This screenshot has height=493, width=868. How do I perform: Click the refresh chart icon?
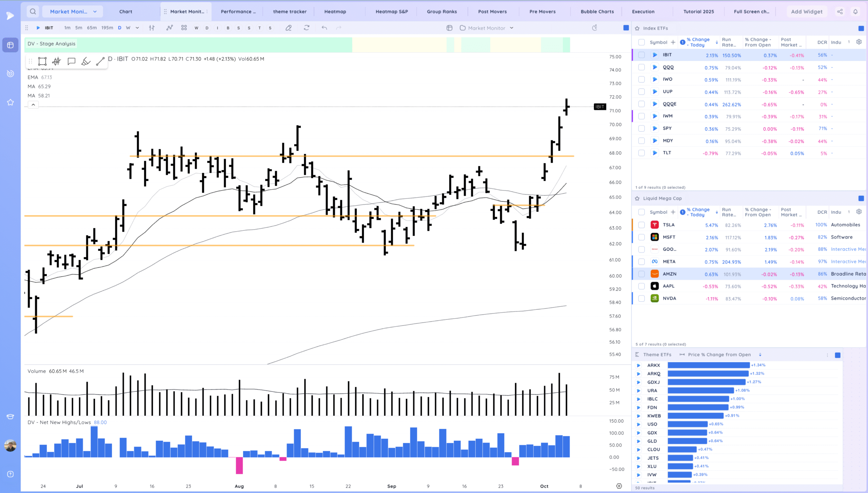click(x=307, y=28)
